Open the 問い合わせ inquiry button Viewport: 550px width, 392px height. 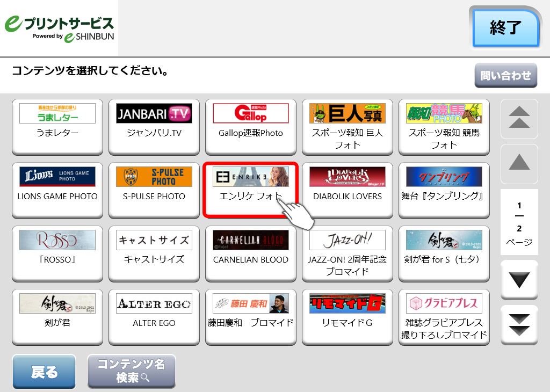coord(506,75)
